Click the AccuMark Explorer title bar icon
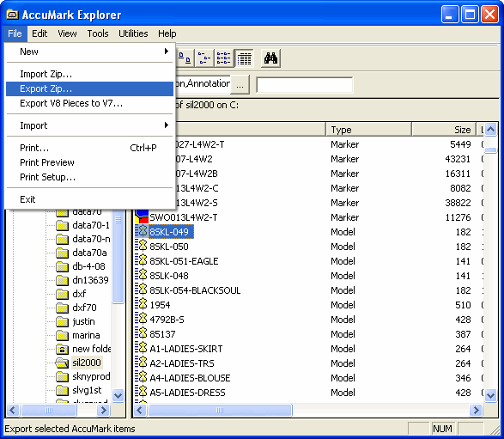504x439 pixels. 13,15
